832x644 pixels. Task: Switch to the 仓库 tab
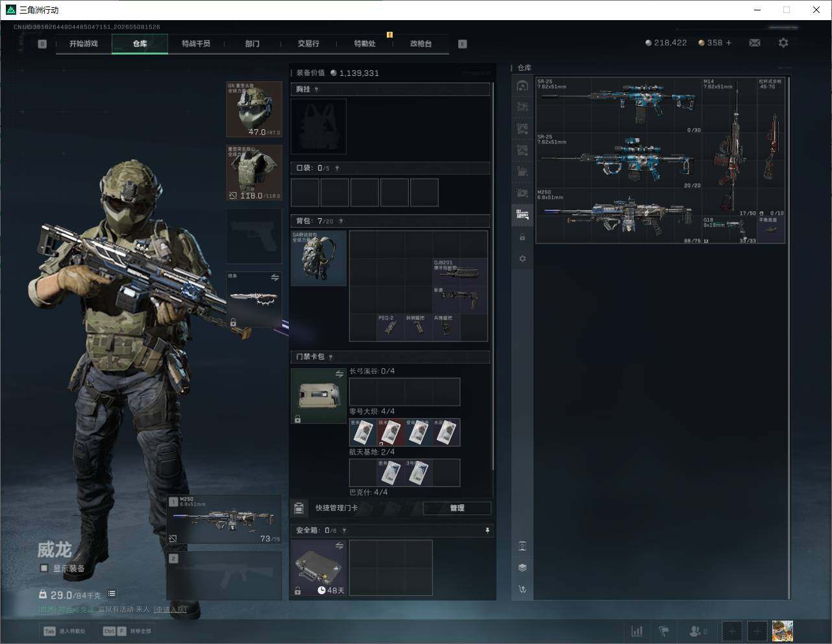(x=140, y=43)
